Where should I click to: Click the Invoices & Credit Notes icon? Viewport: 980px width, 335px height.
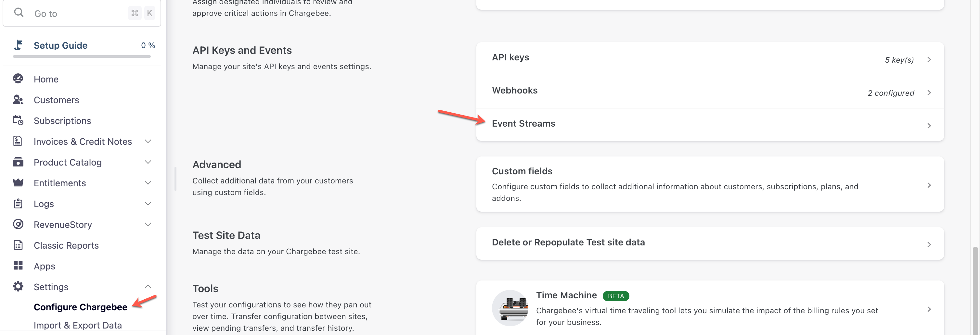18,141
